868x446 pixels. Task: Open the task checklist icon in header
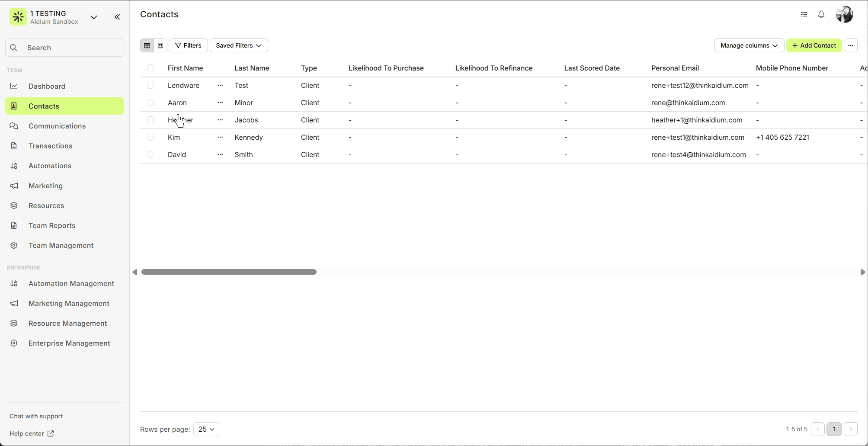[x=804, y=14]
